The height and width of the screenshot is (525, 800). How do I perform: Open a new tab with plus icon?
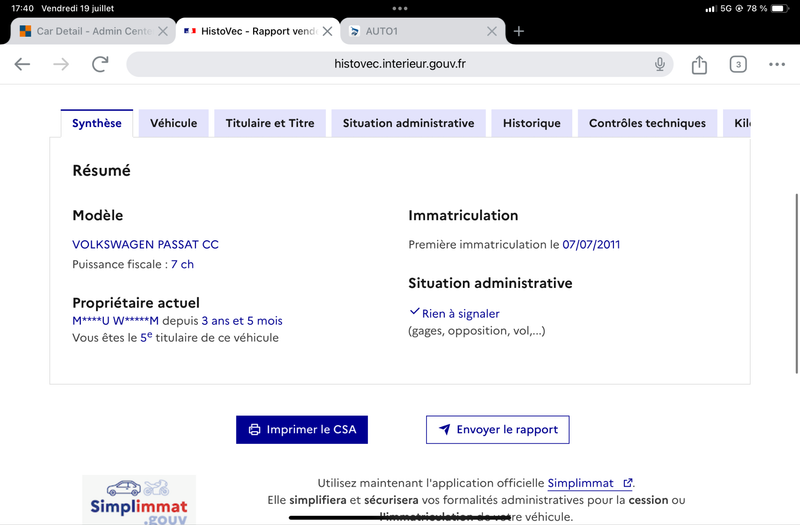pyautogui.click(x=519, y=31)
